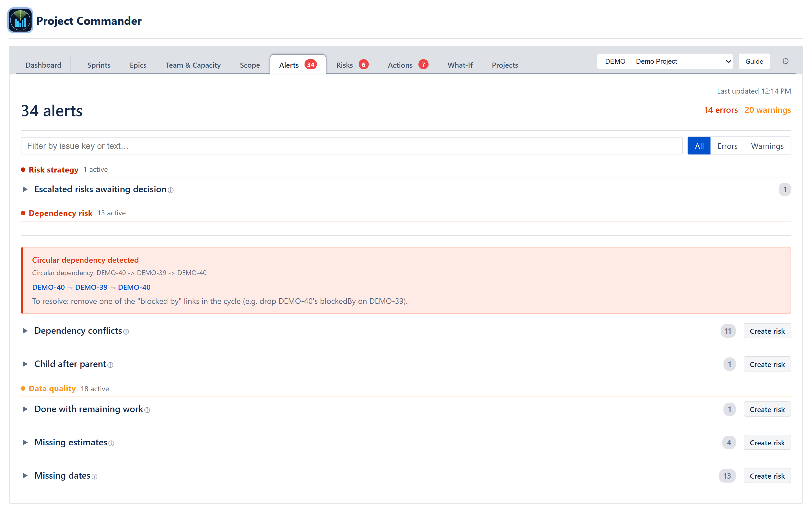The width and height of the screenshot is (812, 513).
Task: Click 'Circular dependency detected' alert title
Action: (85, 260)
